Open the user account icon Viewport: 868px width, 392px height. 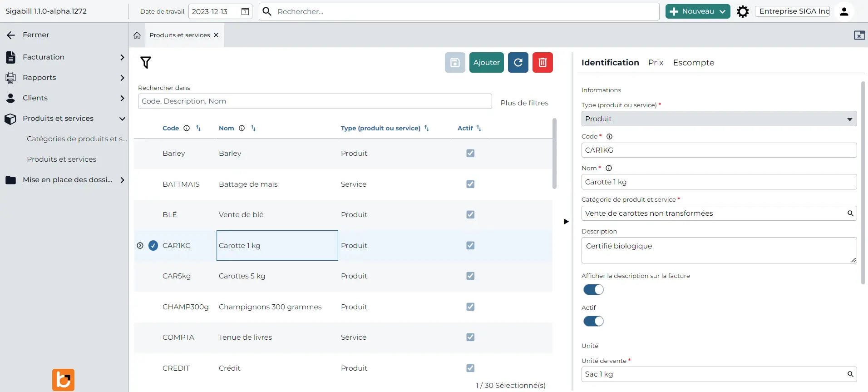pyautogui.click(x=844, y=11)
